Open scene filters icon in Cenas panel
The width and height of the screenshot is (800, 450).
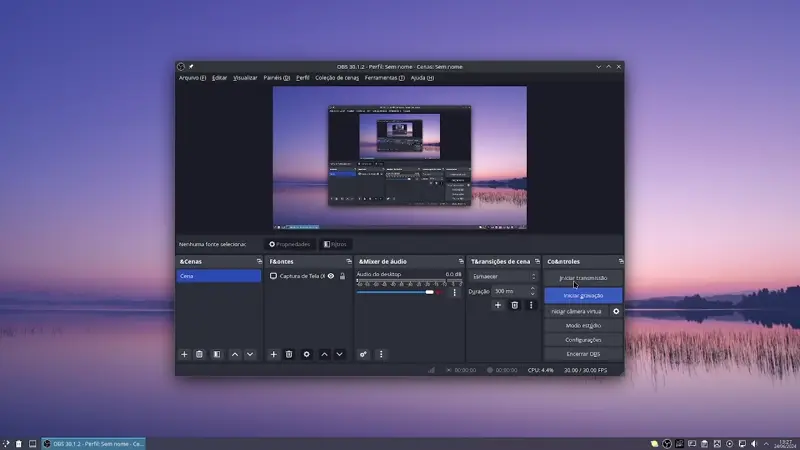click(217, 354)
